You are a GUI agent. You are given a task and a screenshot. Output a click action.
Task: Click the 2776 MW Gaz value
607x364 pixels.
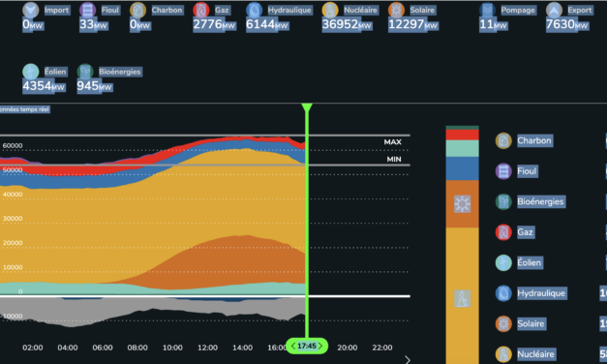coord(214,24)
